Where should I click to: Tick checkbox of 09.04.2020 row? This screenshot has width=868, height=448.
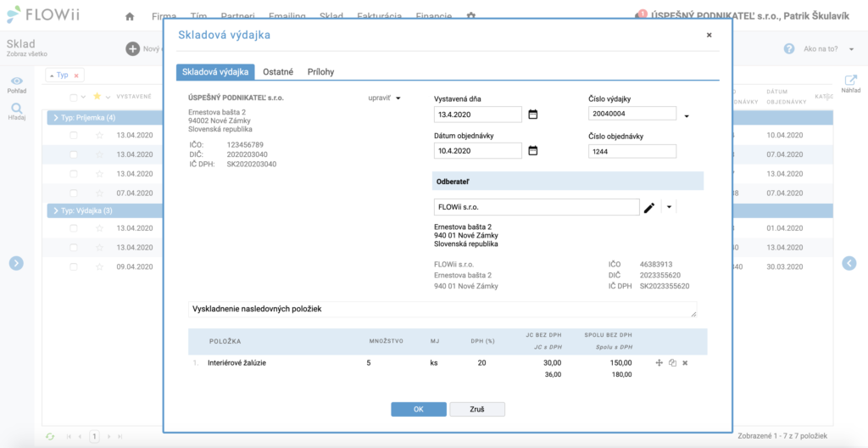coord(74,266)
